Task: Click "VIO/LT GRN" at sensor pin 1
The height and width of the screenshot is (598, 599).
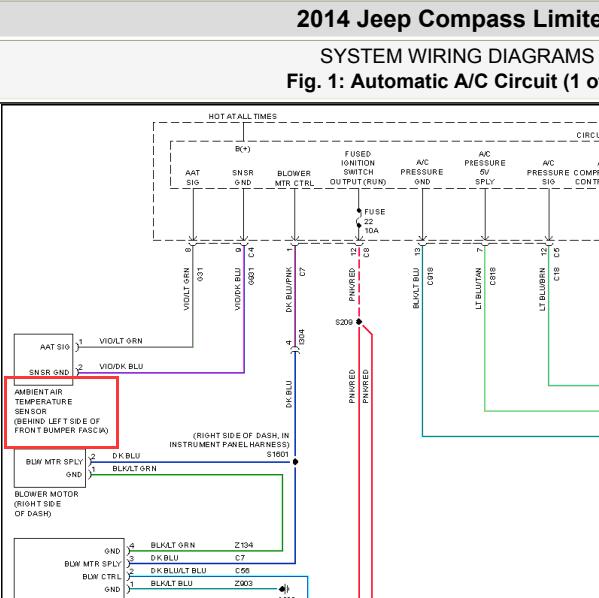Action: [121, 341]
